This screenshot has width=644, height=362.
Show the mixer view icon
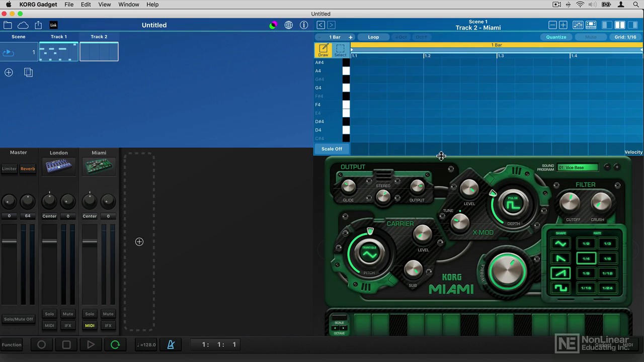point(578,25)
